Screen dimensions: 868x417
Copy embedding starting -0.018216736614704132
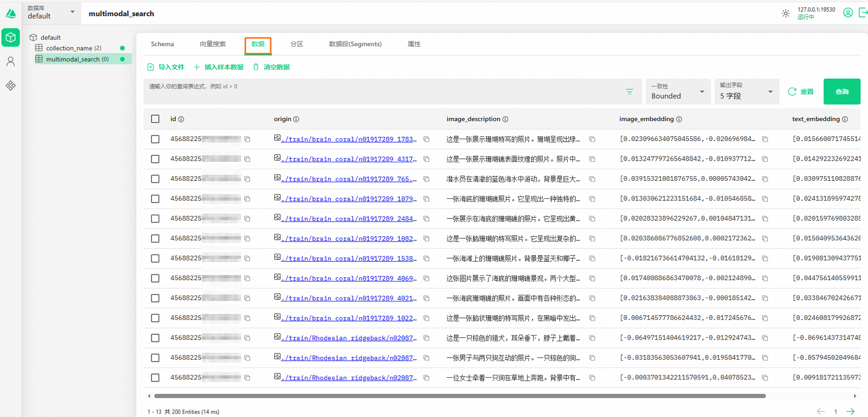[765, 259]
